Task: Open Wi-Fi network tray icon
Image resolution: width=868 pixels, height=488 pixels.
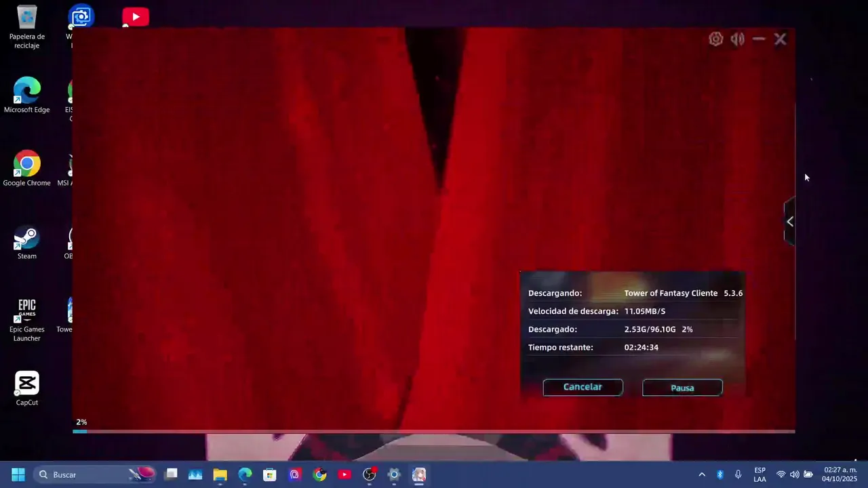Action: [x=781, y=474]
